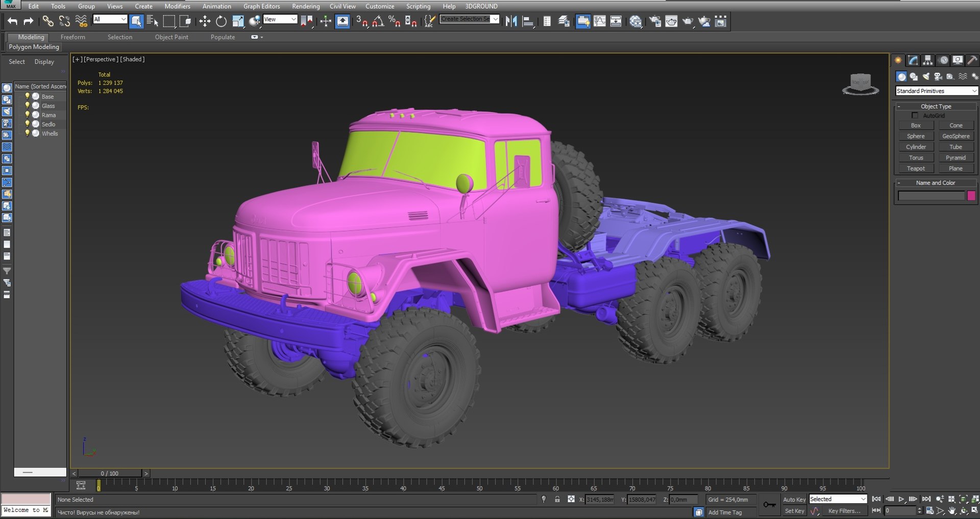Image resolution: width=980 pixels, height=519 pixels.
Task: Toggle Angle Snap icon
Action: click(x=378, y=21)
